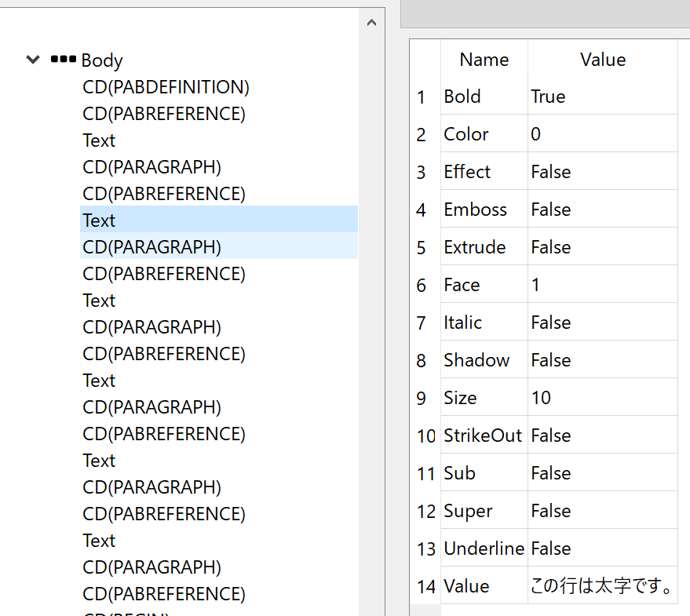Select the CD(PABDEFINITION) tree item

(166, 87)
